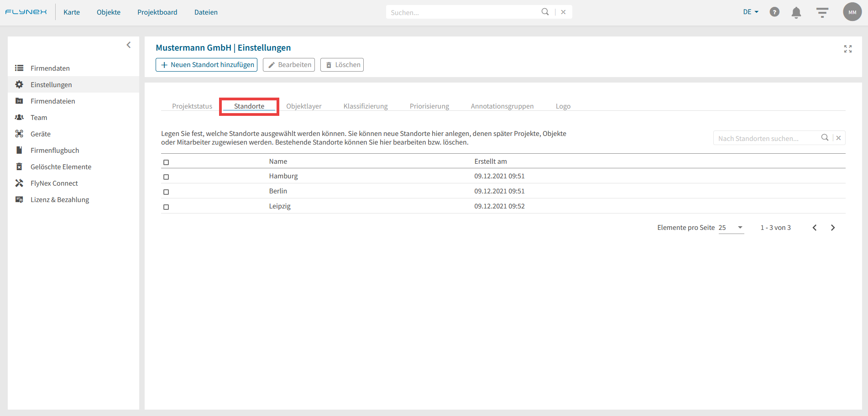Open the MM user avatar
This screenshot has height=416, width=868.
click(852, 12)
